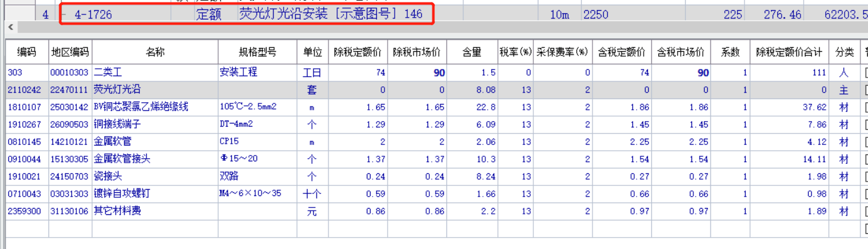Click the 主 category cell

844,90
